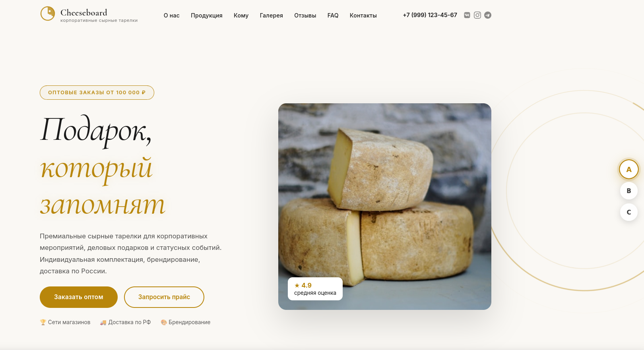
Task: Click the Cheeseboard logo icon
Action: 48,14
